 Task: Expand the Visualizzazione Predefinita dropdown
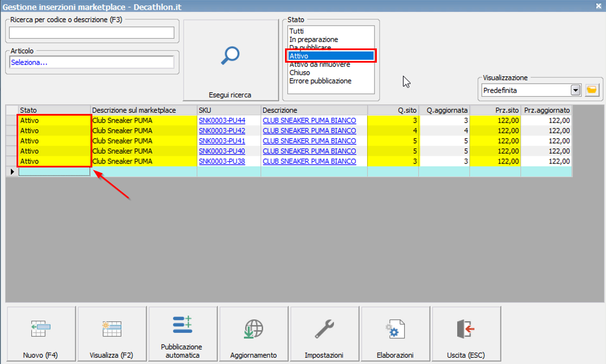(575, 90)
